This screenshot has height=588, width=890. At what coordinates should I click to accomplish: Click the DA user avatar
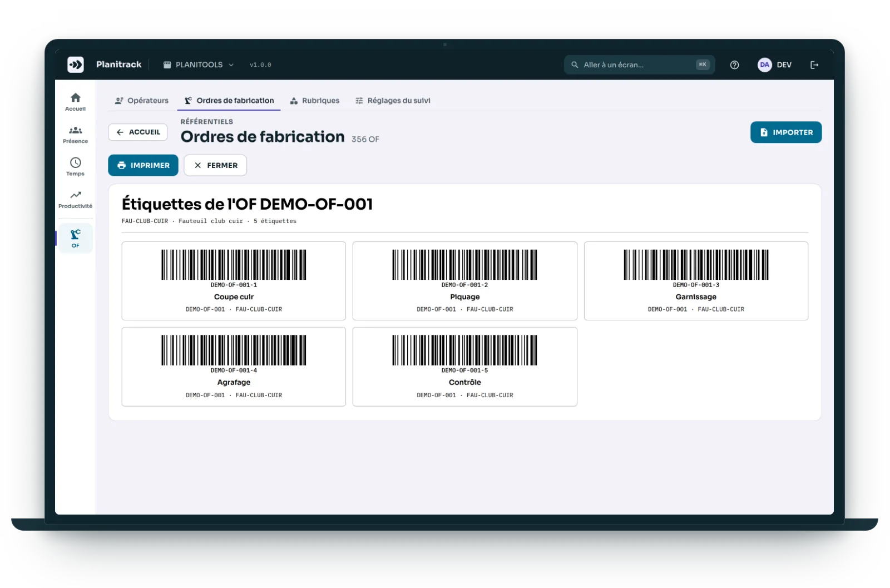click(x=765, y=65)
